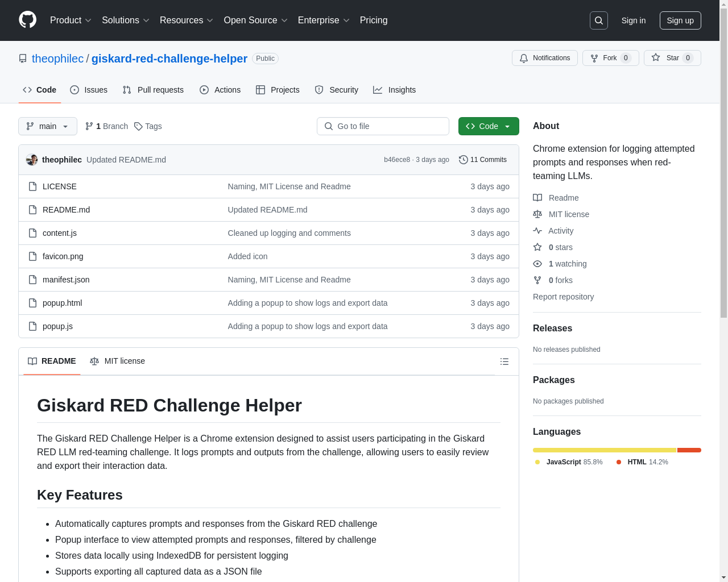Expand the Product menu
This screenshot has height=582, width=728.
pos(71,20)
